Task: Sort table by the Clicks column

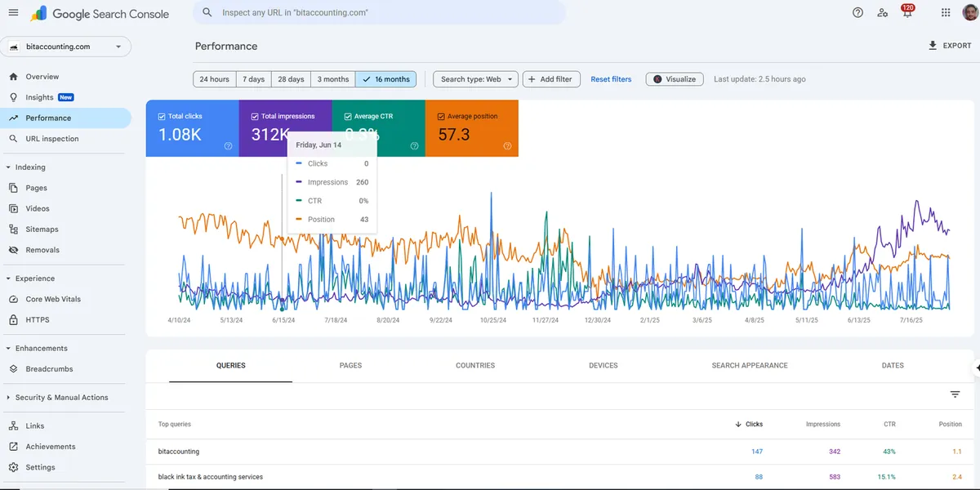Action: point(749,424)
